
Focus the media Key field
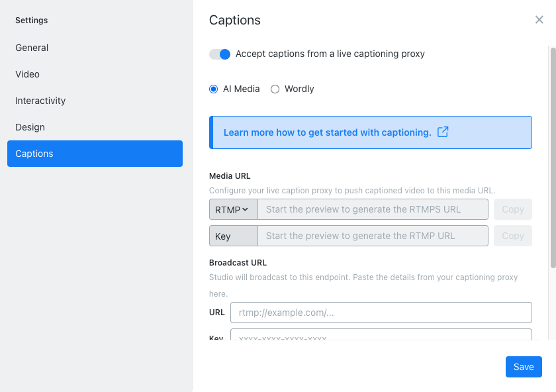tap(373, 236)
